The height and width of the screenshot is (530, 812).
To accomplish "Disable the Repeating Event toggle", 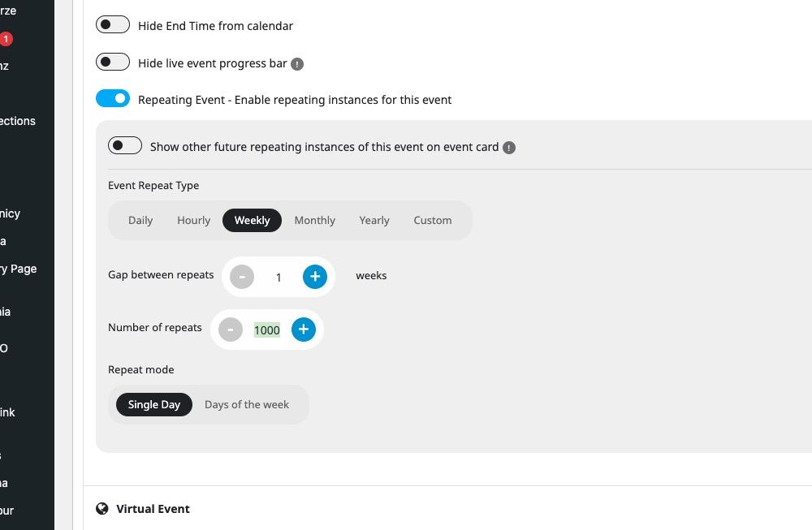I will coord(113,98).
